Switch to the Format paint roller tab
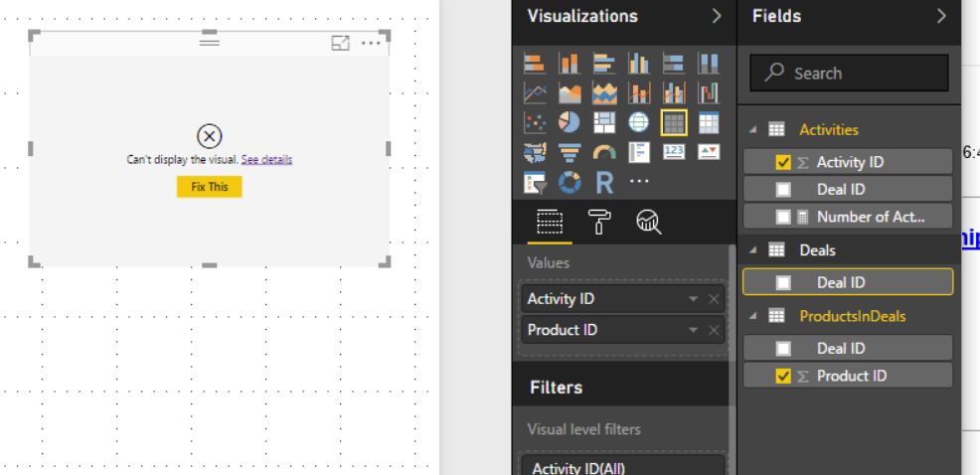 [599, 223]
